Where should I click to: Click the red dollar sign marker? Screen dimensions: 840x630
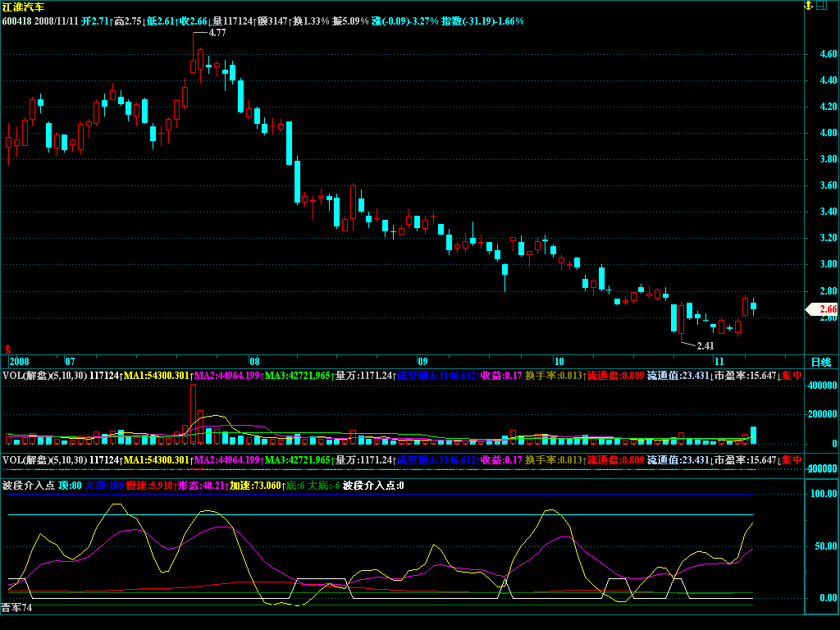8,349
